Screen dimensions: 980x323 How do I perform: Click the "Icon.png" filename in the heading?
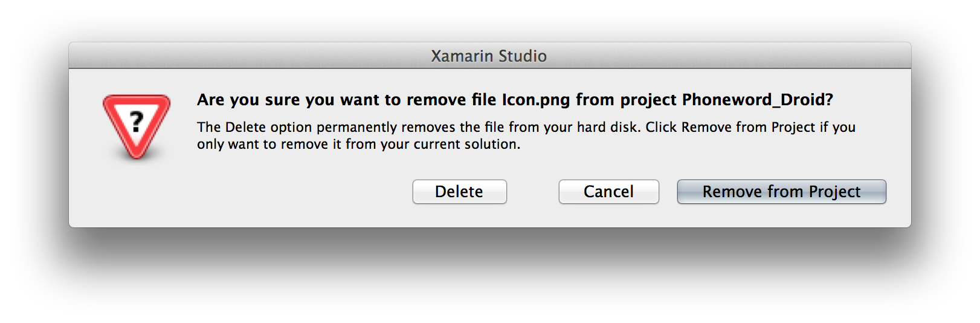tap(535, 100)
